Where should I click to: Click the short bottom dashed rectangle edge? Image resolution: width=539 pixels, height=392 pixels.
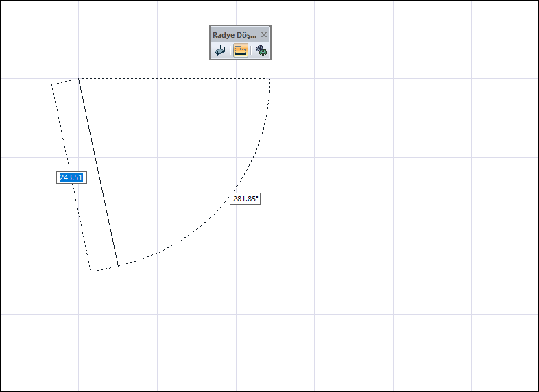[x=105, y=269]
